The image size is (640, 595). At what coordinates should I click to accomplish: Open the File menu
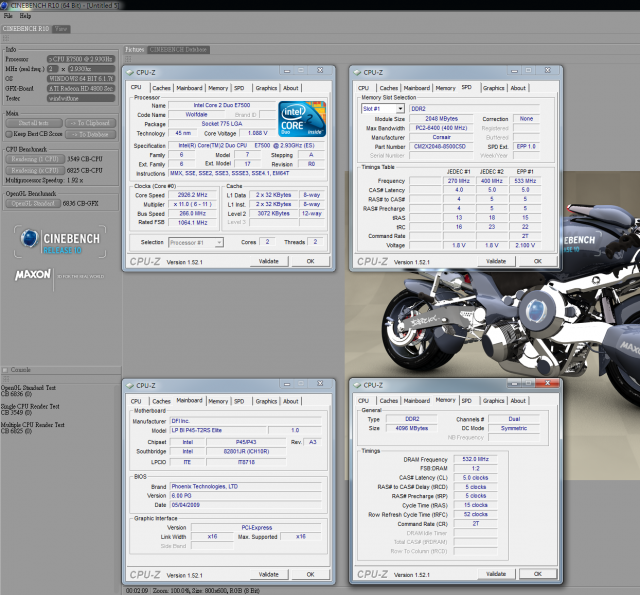tap(8, 16)
